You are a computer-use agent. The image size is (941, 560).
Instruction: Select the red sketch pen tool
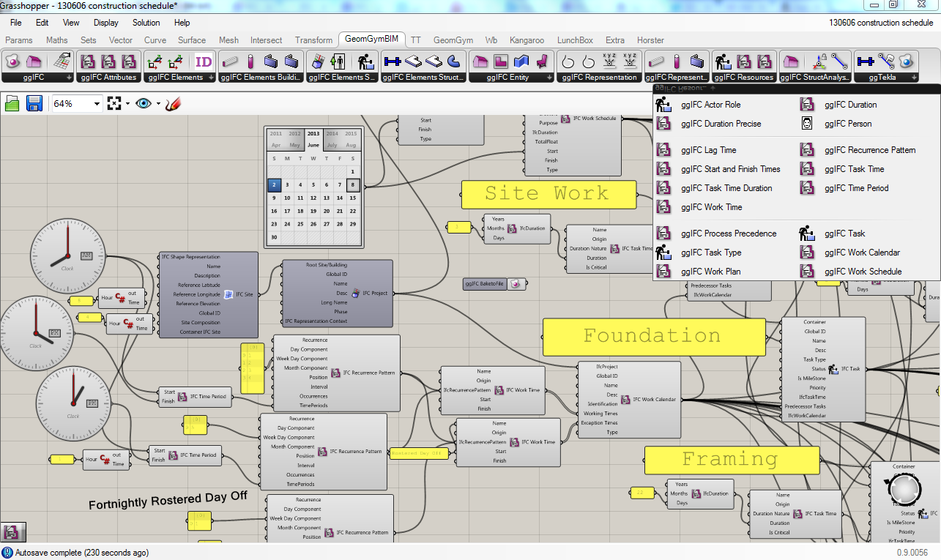coord(173,103)
